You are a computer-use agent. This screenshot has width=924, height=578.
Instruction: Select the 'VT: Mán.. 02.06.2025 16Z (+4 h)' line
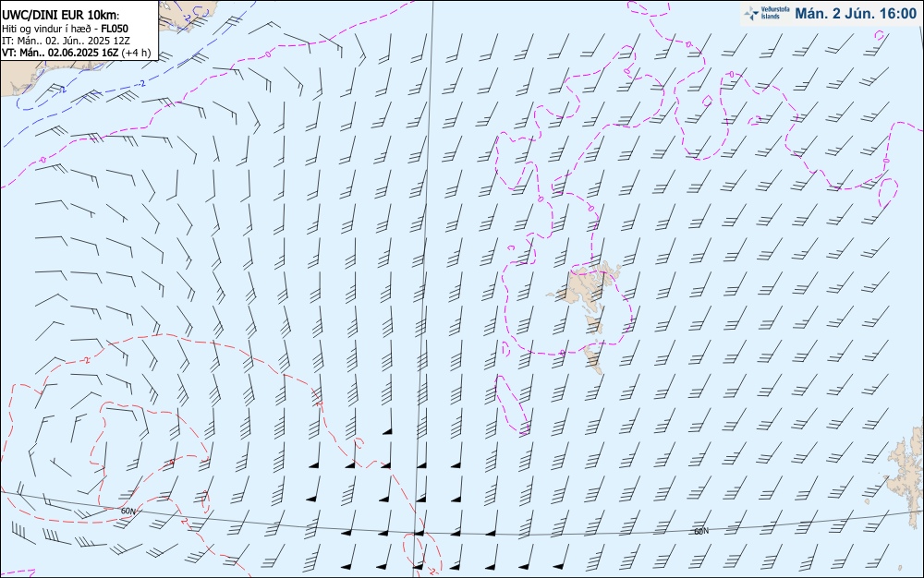point(76,53)
